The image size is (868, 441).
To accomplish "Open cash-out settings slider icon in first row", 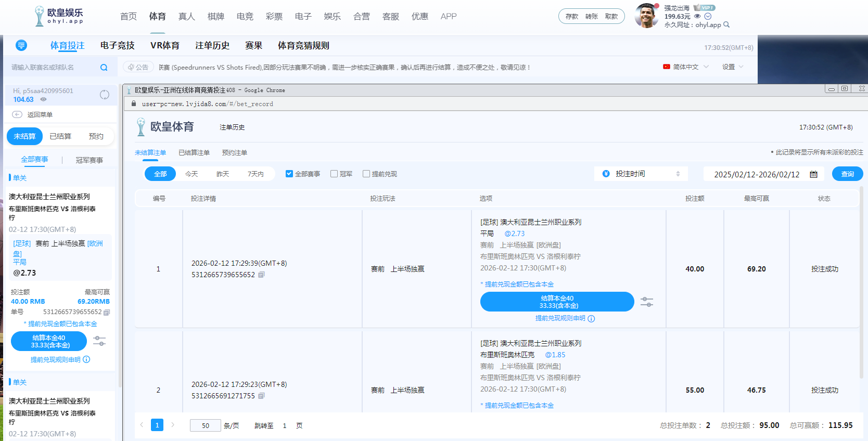I will point(647,302).
